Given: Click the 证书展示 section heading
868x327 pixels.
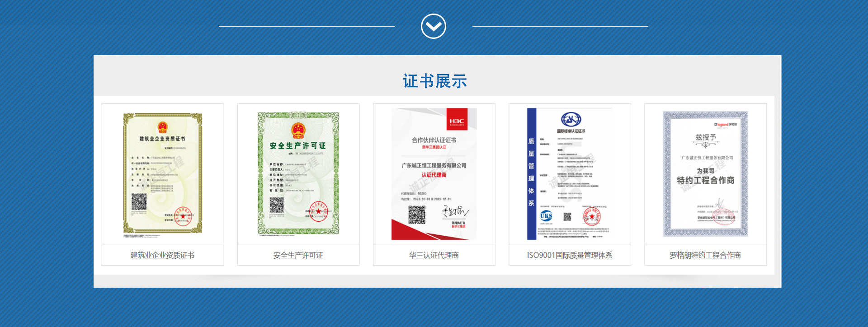Looking at the screenshot, I should point(434,81).
